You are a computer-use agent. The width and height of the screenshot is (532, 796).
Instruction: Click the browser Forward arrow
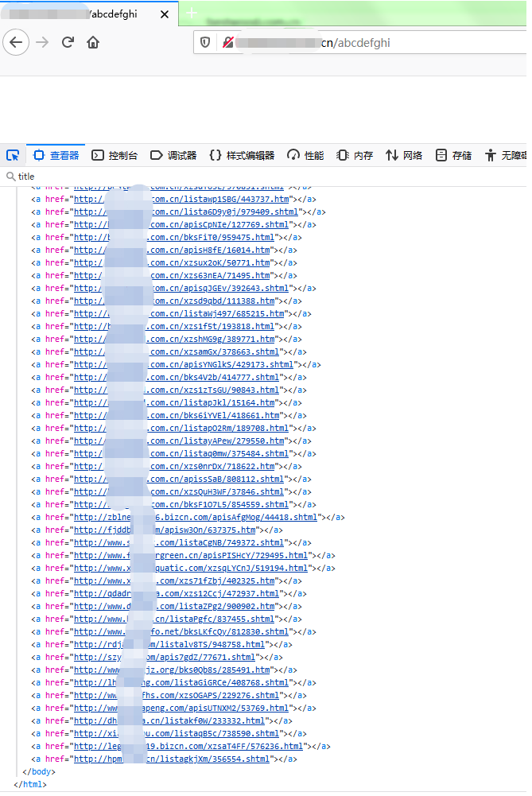(x=42, y=42)
